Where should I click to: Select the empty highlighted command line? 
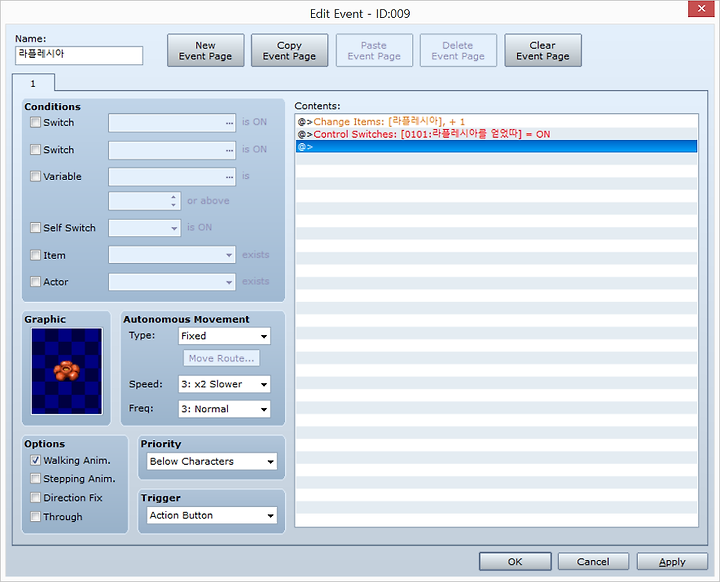tap(496, 147)
